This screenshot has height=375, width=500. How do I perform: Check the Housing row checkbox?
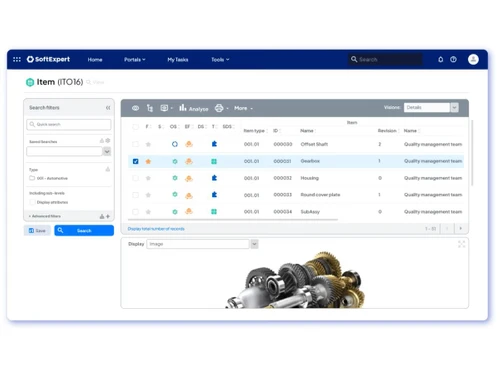135,178
